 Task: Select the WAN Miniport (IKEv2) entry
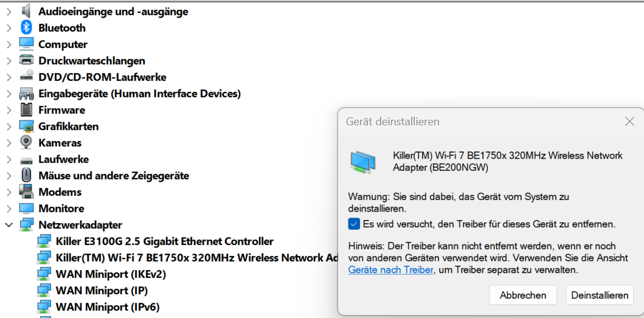(x=111, y=274)
